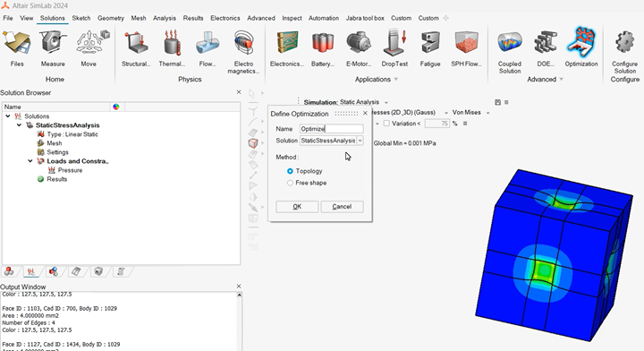Screen dimensions: 644x351
Task: Click the Name field containing Optimize
Action: click(331, 129)
